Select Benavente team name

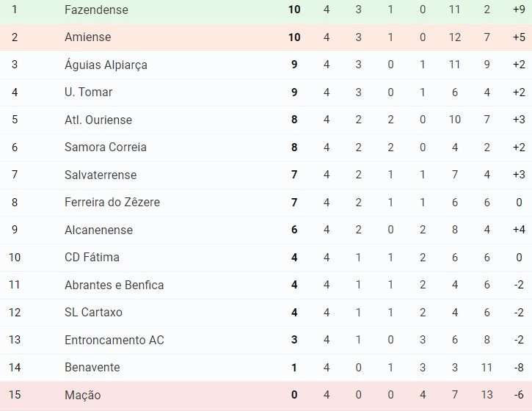click(x=92, y=367)
